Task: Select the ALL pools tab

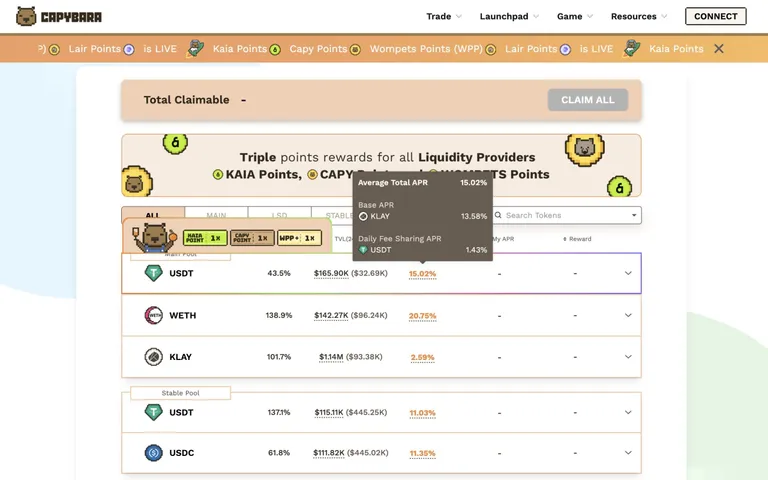Action: (x=153, y=214)
